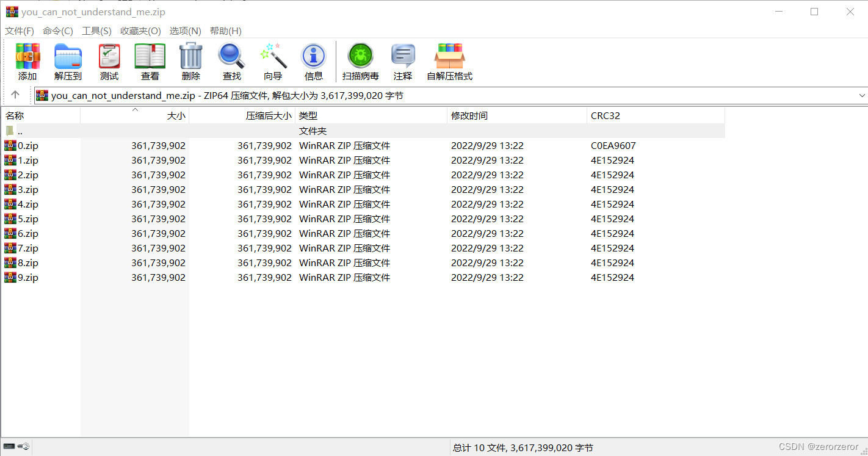Screen dimensions: 868x456
Task: Sort by the 名称 column header
Action: point(40,115)
